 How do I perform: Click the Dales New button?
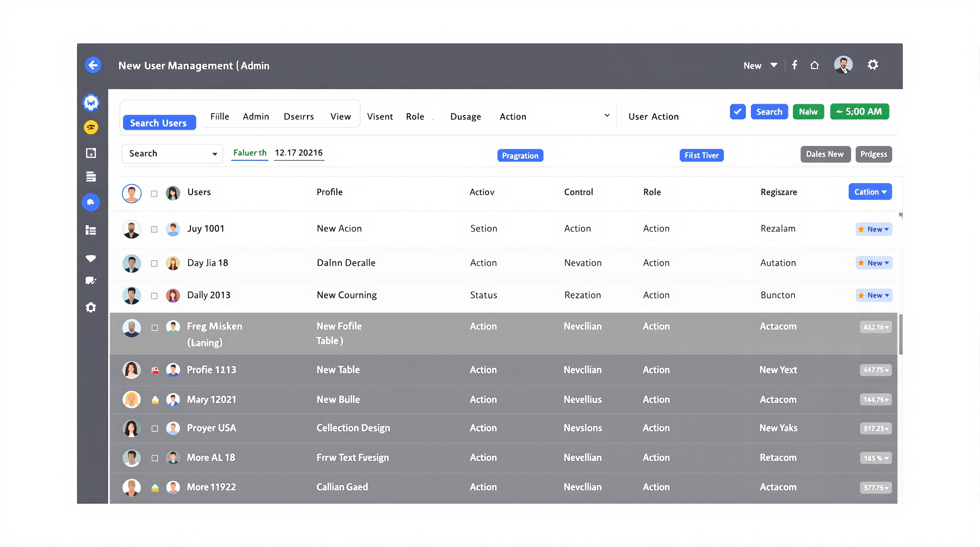click(x=825, y=154)
